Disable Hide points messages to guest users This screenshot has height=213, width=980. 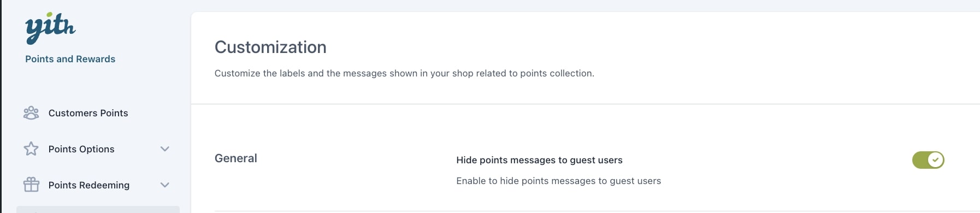928,160
